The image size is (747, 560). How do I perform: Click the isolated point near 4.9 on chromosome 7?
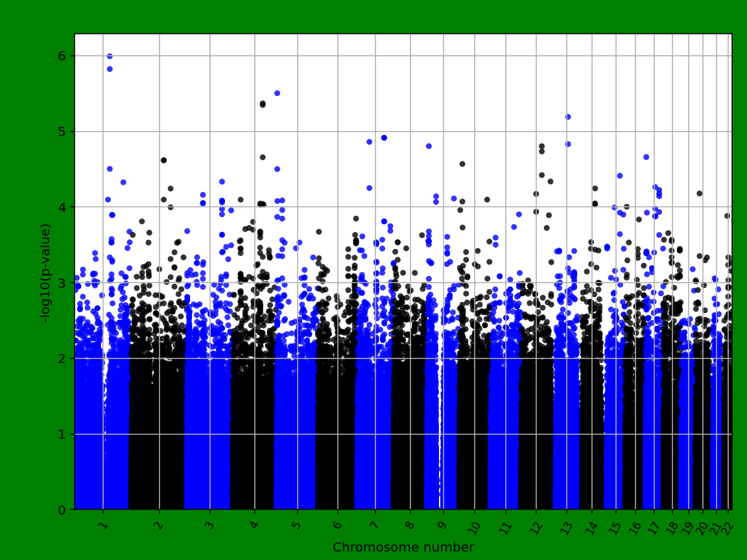pyautogui.click(x=385, y=137)
